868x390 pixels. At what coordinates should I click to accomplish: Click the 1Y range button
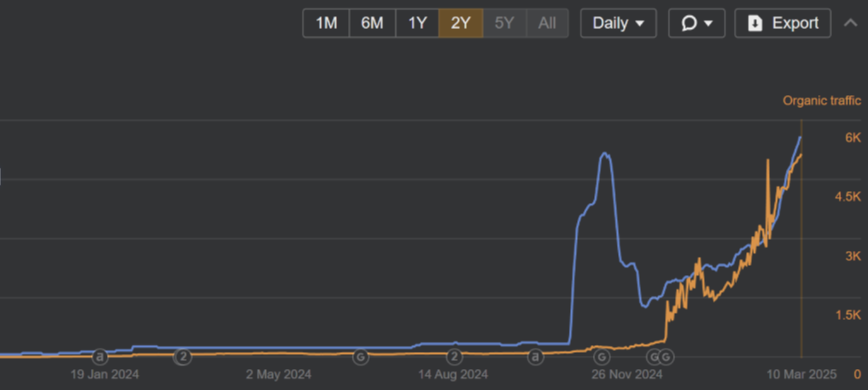pyautogui.click(x=417, y=23)
